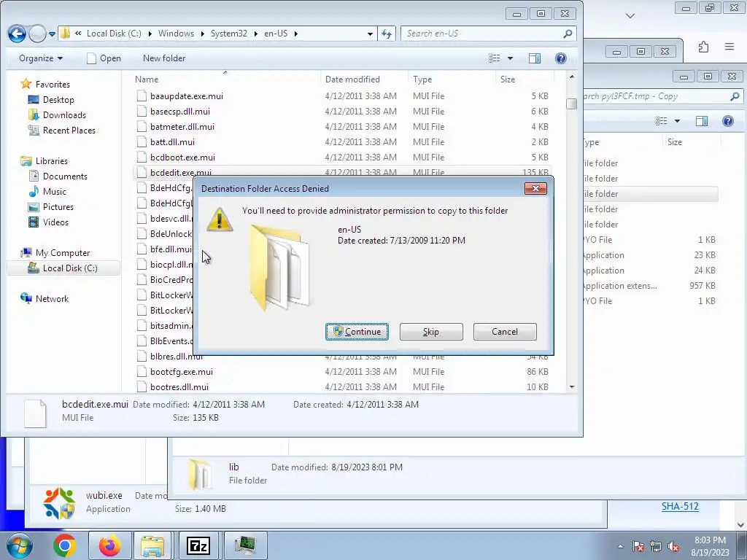Open the Music library

pyautogui.click(x=47, y=192)
